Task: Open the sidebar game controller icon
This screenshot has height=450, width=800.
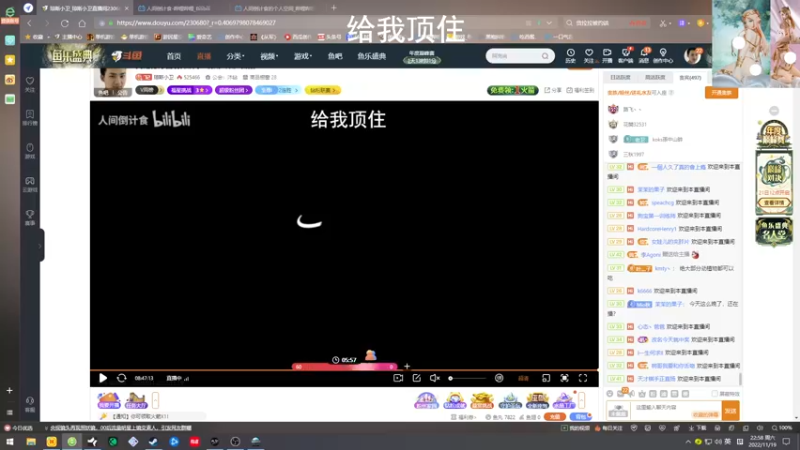Action: [30, 184]
